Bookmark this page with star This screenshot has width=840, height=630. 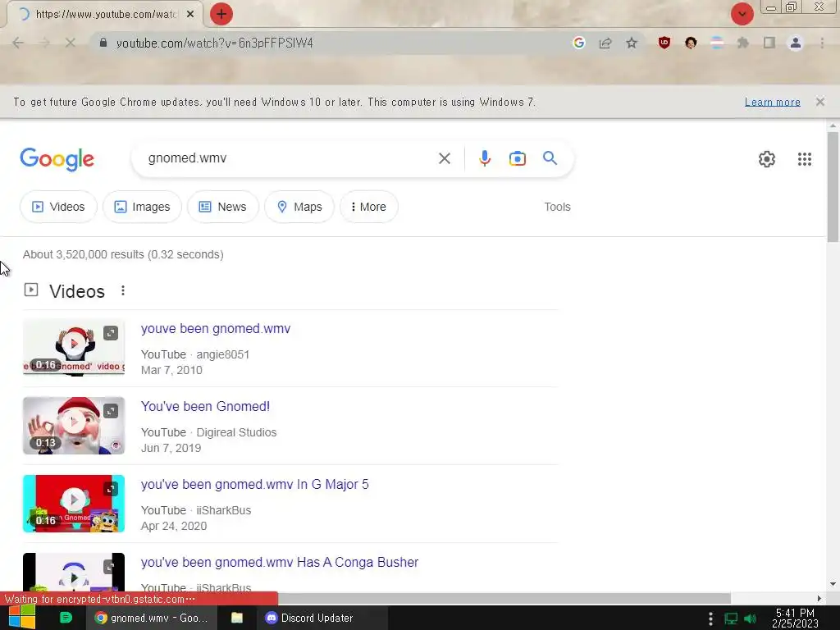coord(632,43)
